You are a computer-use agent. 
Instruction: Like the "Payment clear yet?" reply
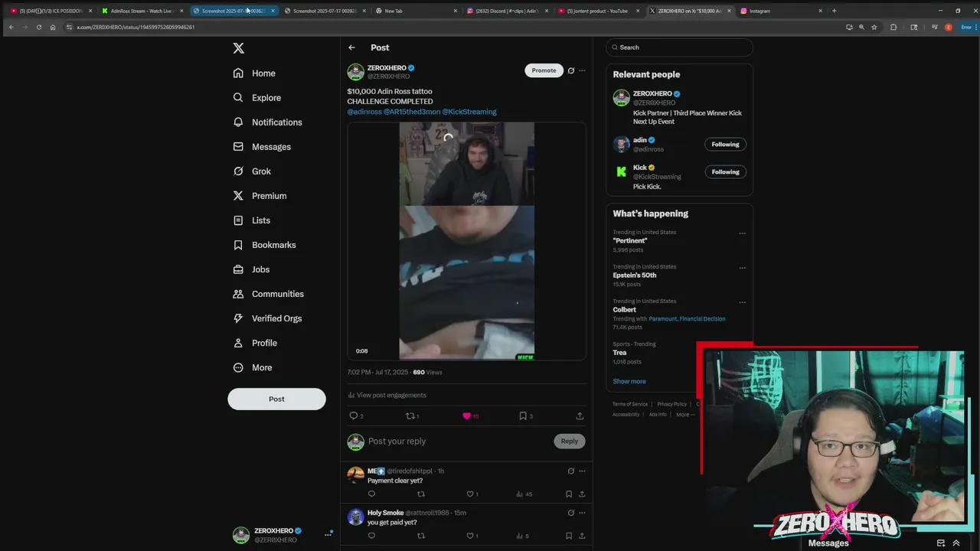470,494
